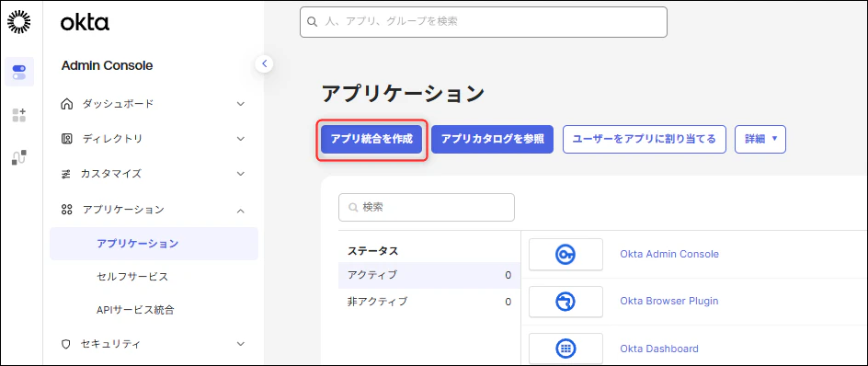Open the Okta Admin Console link
The width and height of the screenshot is (868, 366).
[669, 254]
